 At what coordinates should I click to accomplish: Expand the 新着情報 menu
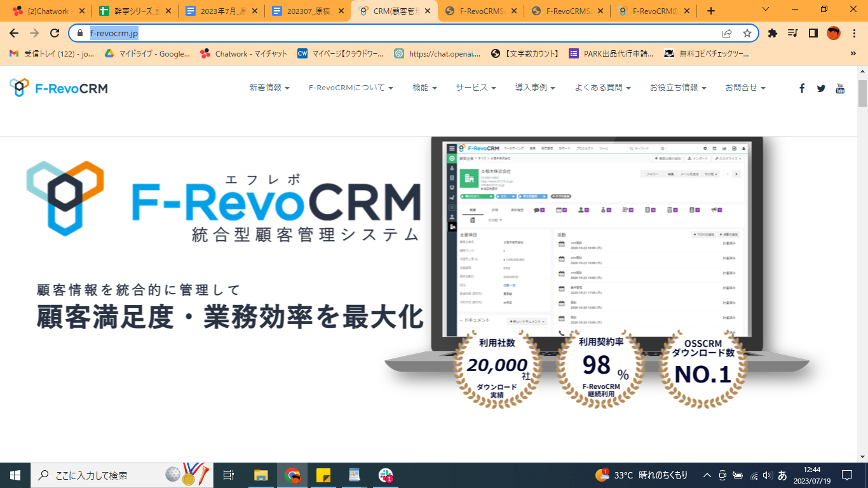pos(269,88)
